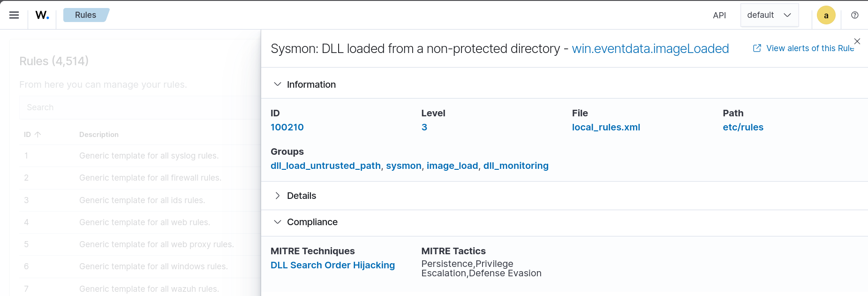Click the win.eventdata.imageLoaded link in title
This screenshot has width=868, height=296.
[650, 49]
